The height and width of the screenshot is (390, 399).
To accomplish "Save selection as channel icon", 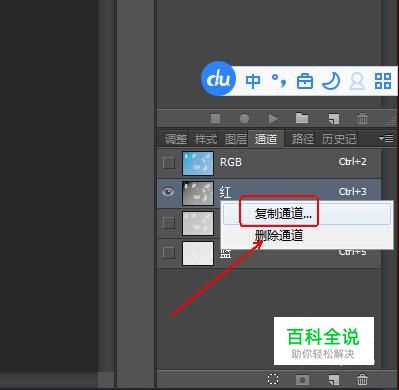I will click(302, 380).
